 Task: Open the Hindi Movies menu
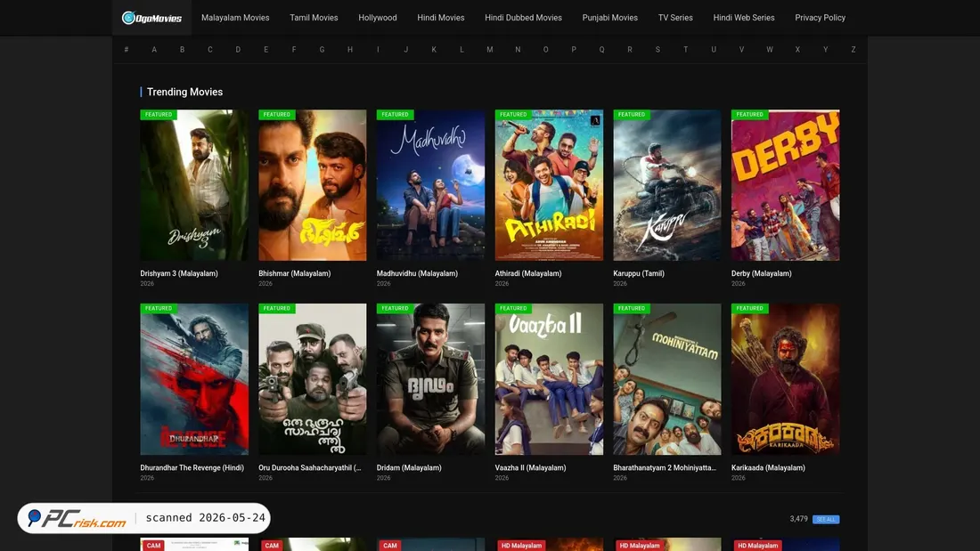point(441,18)
